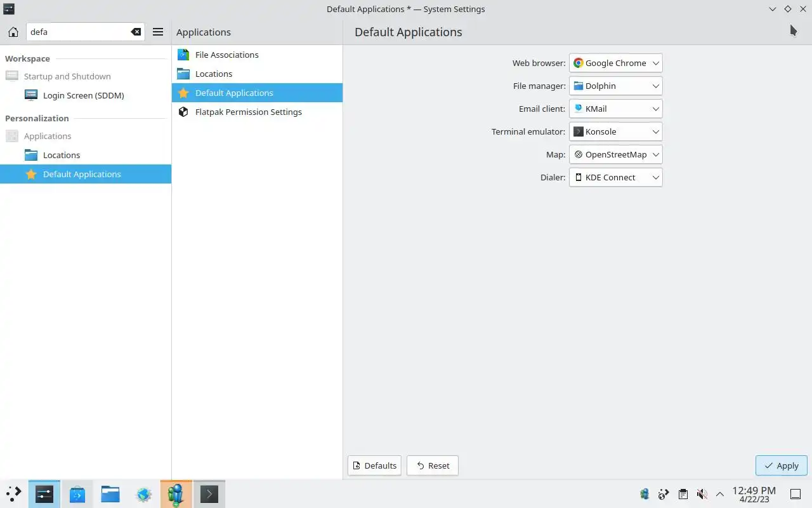Minimize the System Settings window
Image resolution: width=812 pixels, height=508 pixels.
coord(772,9)
